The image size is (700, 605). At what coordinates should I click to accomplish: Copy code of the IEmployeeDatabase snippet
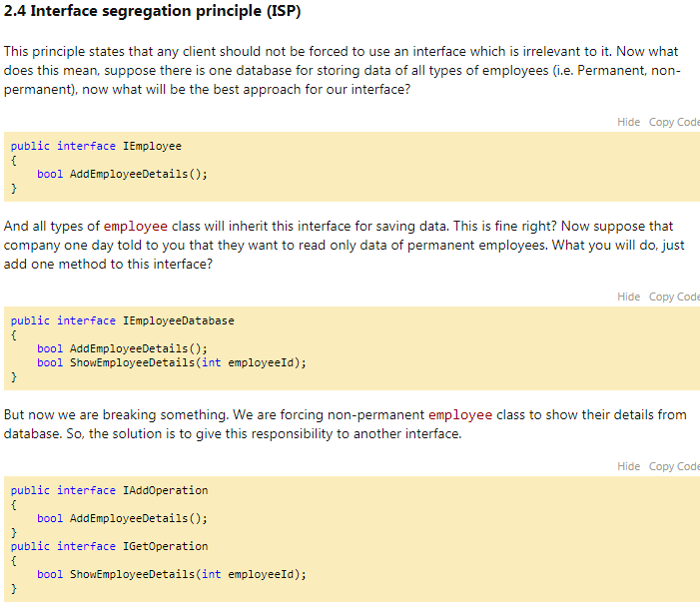pos(674,297)
